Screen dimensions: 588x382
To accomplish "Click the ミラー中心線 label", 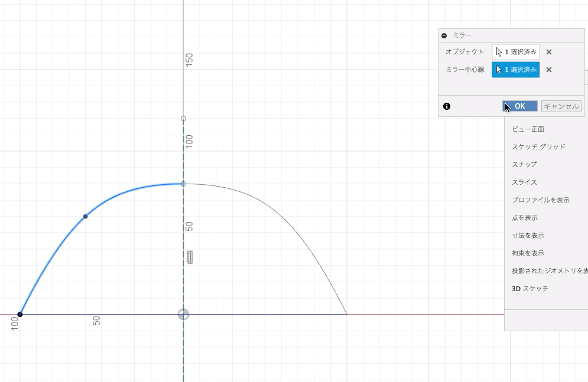I will tap(464, 70).
